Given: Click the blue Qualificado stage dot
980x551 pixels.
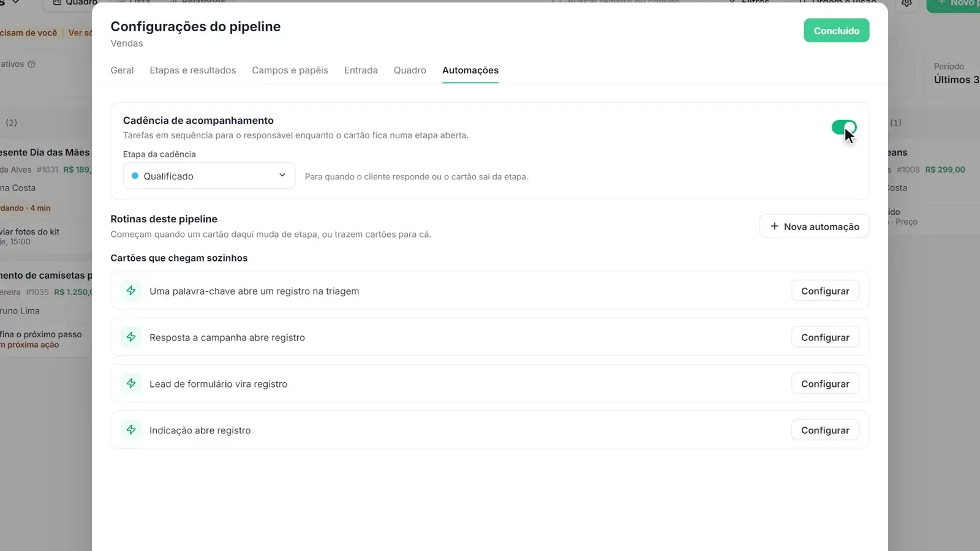Looking at the screenshot, I should click(x=135, y=176).
